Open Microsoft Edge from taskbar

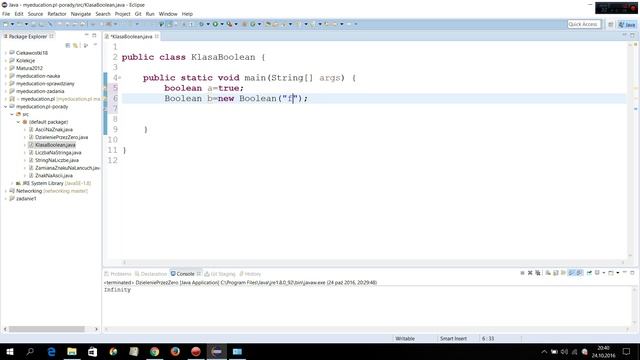(51, 351)
